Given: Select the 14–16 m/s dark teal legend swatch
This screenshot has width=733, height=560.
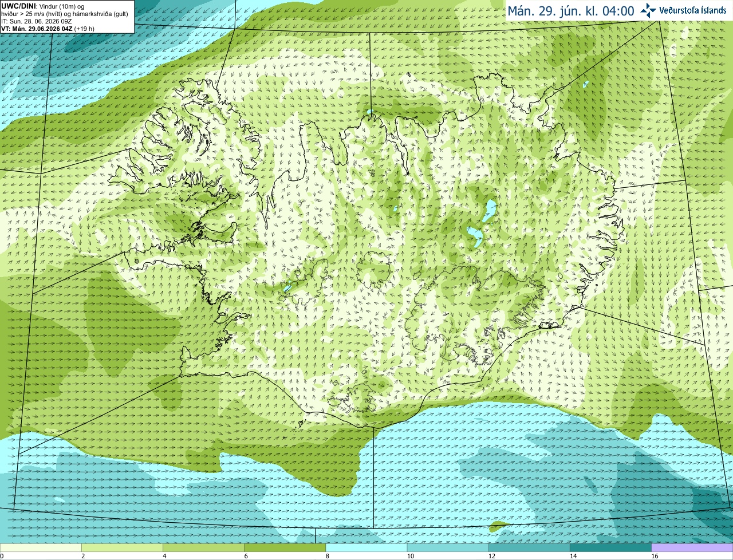Looking at the screenshot, I should [x=610, y=548].
